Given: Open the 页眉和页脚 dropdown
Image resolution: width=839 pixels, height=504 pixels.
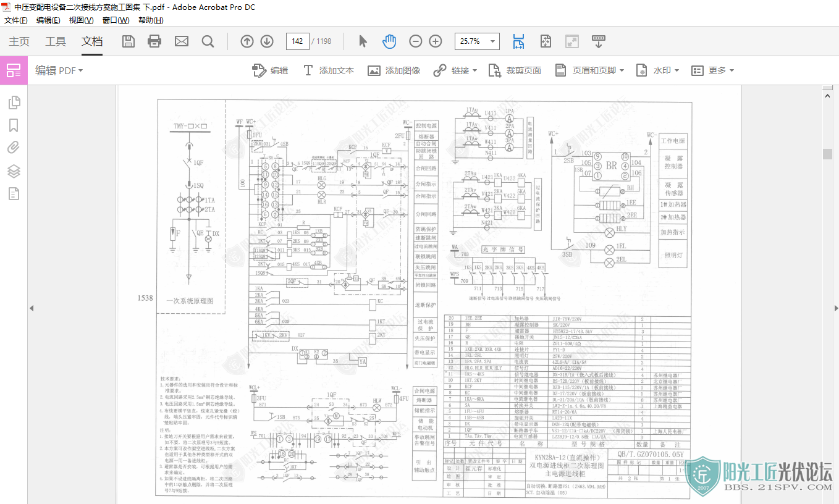Looking at the screenshot, I should tap(589, 70).
